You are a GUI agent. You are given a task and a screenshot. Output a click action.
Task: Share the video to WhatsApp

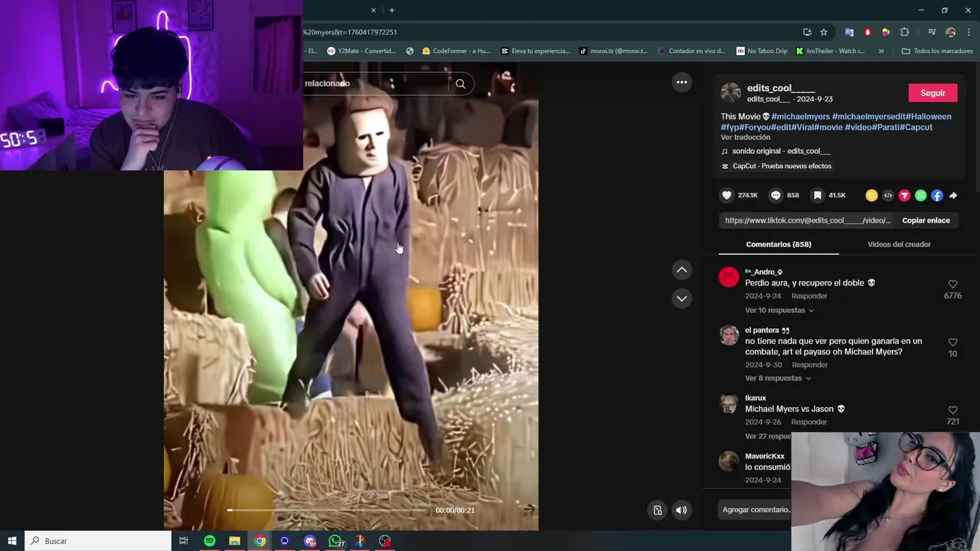(x=920, y=195)
